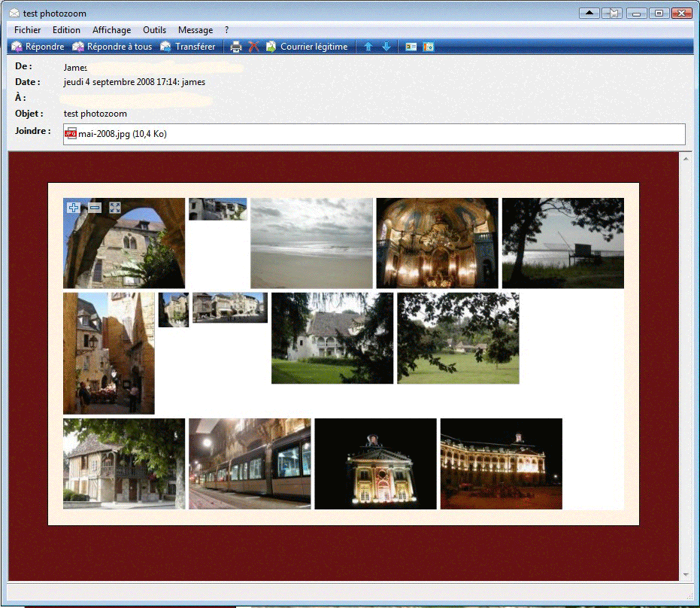Select the narrow medieval street photo
The width and height of the screenshot is (700, 608).
click(109, 354)
